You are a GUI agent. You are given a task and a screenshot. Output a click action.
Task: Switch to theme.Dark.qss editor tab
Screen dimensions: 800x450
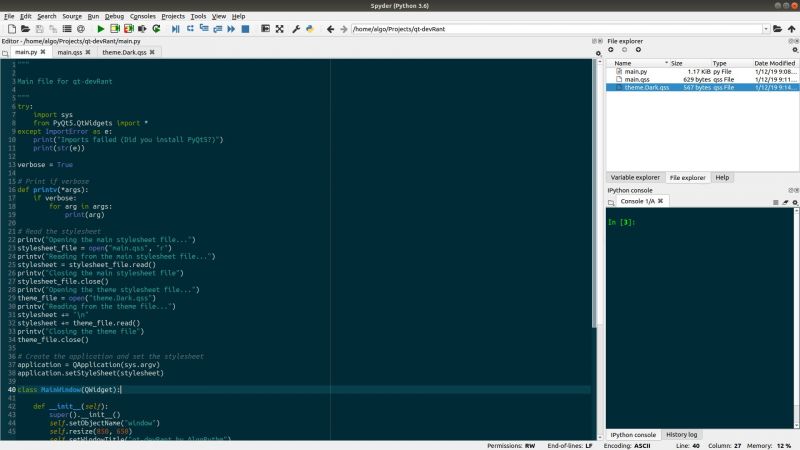124,52
